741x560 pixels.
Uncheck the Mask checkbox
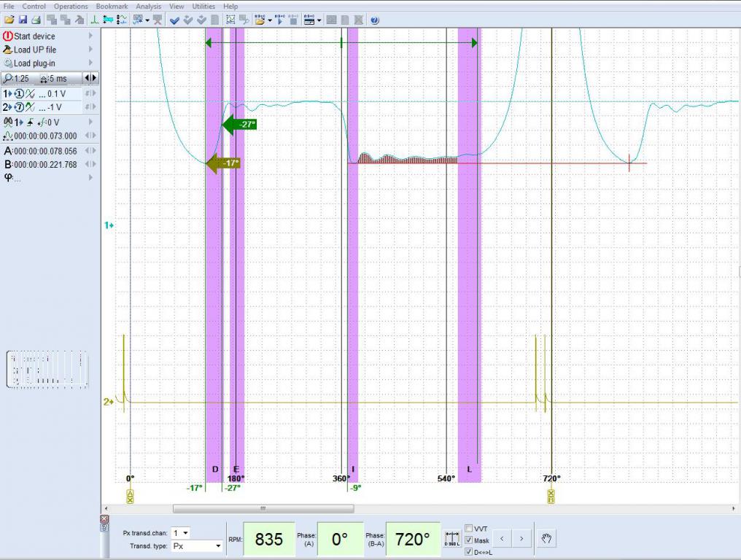(468, 540)
